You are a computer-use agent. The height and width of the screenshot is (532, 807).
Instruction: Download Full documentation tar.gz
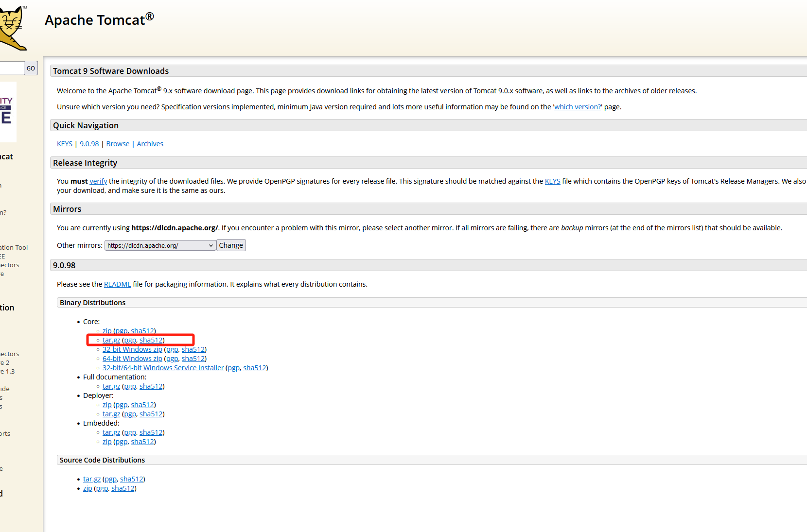click(x=111, y=386)
